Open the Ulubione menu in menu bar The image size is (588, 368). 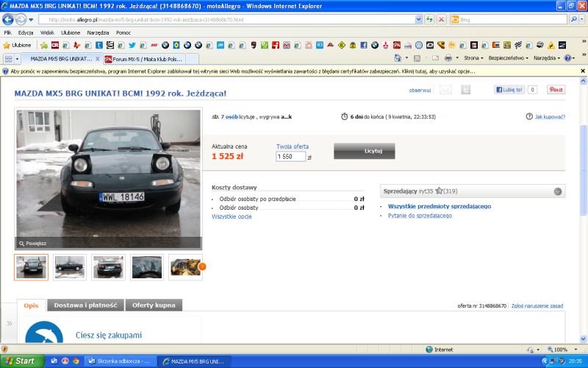[x=71, y=32]
